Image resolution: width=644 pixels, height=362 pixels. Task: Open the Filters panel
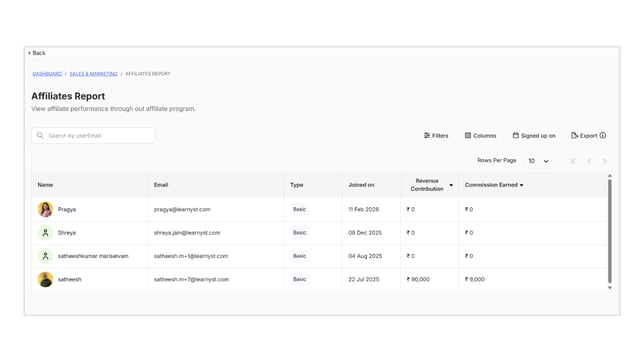(436, 136)
